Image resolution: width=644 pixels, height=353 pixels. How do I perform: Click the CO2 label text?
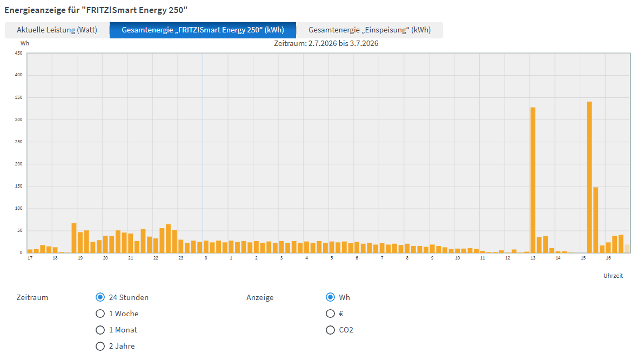coord(346,330)
